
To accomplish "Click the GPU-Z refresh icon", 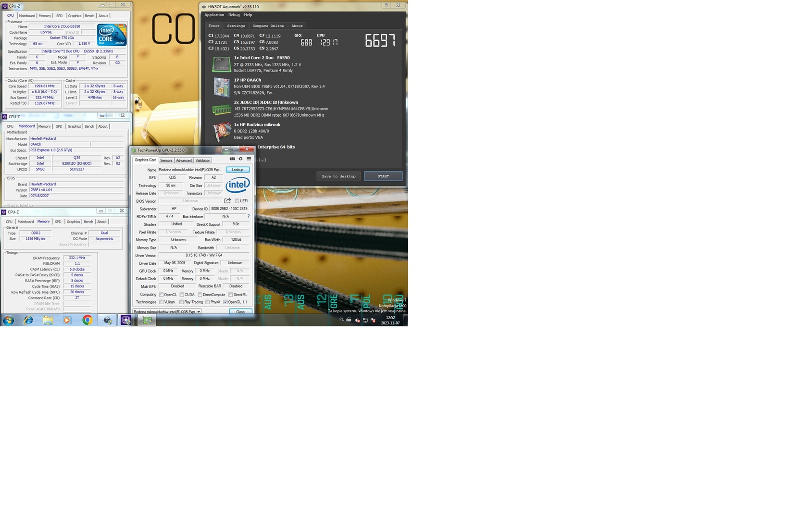I will click(240, 159).
